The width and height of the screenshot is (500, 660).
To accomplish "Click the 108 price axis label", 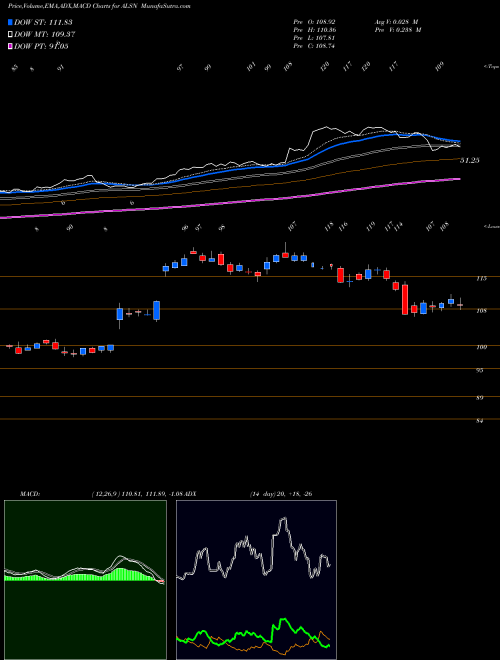I will point(481,311).
